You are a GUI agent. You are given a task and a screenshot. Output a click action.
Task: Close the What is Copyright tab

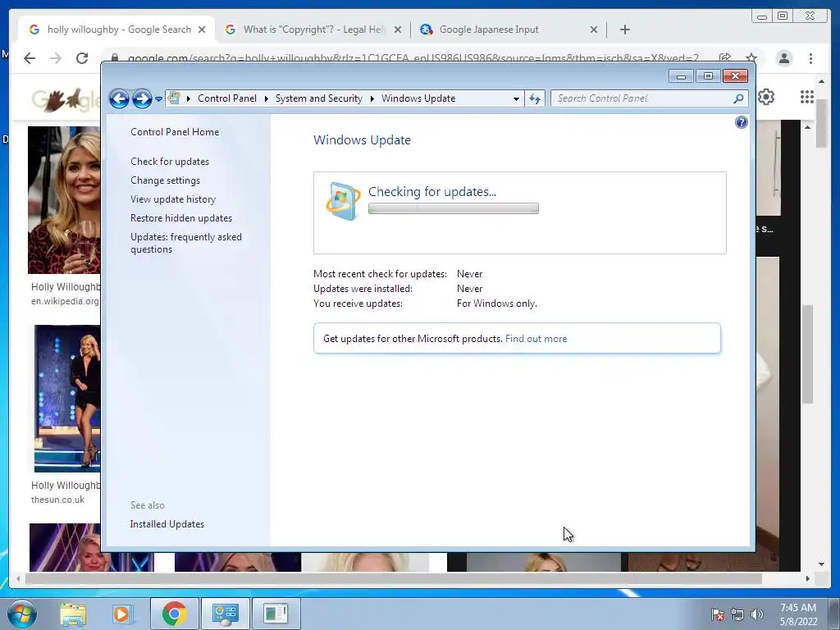398,30
